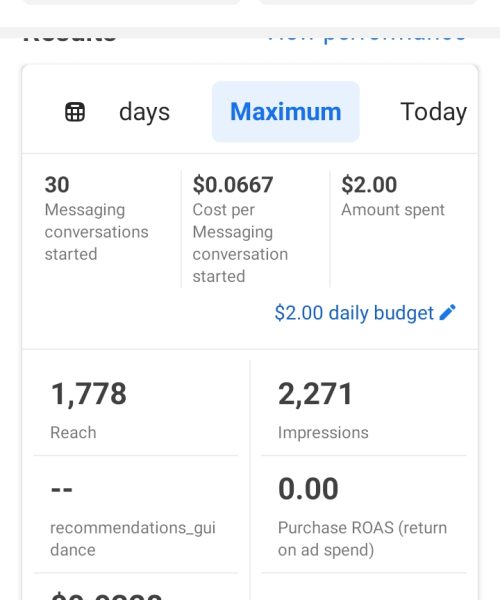The image size is (500, 600).
Task: Tap the recommendations_guidance metric cell
Action: click(135, 515)
